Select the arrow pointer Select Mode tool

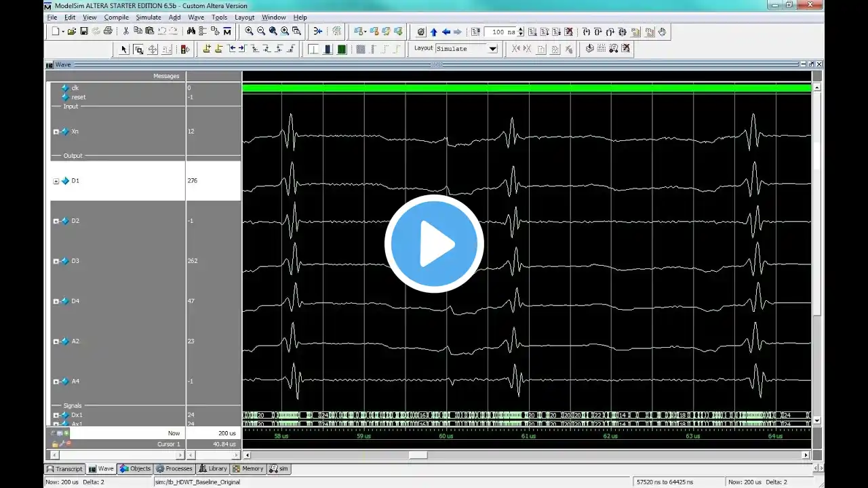(x=124, y=49)
